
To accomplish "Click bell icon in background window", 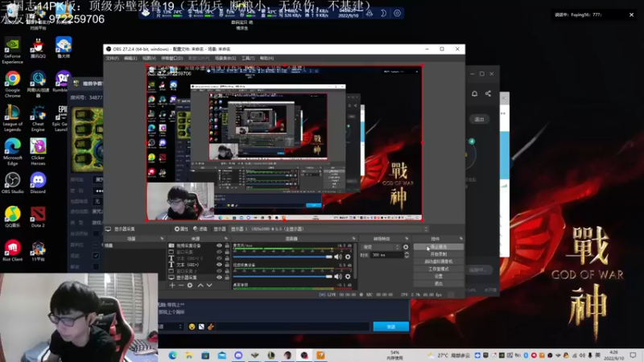I will point(474,93).
